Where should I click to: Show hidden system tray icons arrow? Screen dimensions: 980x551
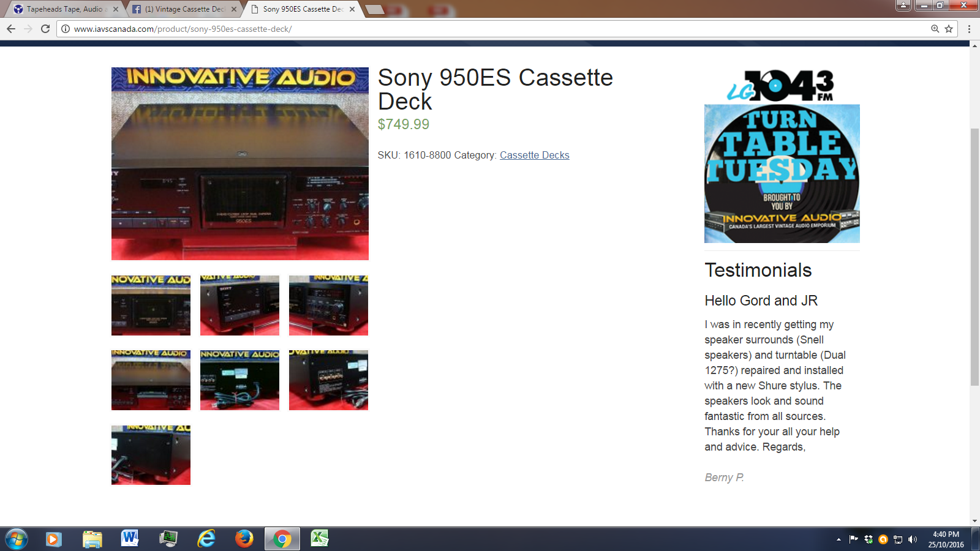pos(839,539)
